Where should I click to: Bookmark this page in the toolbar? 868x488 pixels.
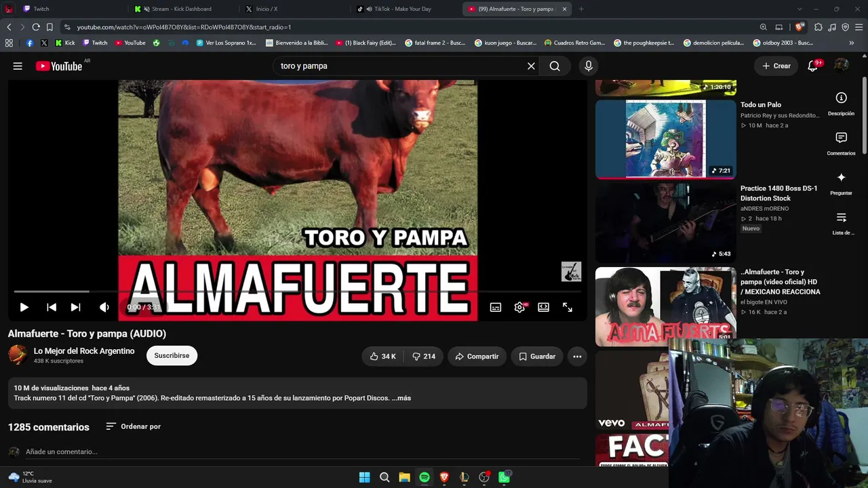[50, 27]
